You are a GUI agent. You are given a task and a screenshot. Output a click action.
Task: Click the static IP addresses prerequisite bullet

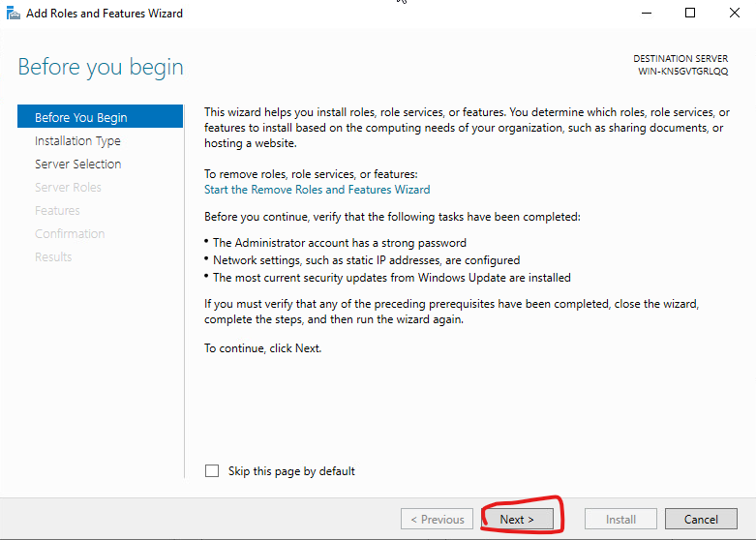(367, 260)
